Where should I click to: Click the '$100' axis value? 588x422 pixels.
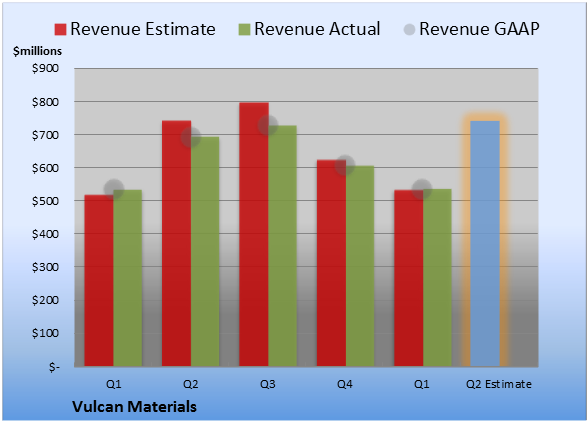click(x=45, y=333)
